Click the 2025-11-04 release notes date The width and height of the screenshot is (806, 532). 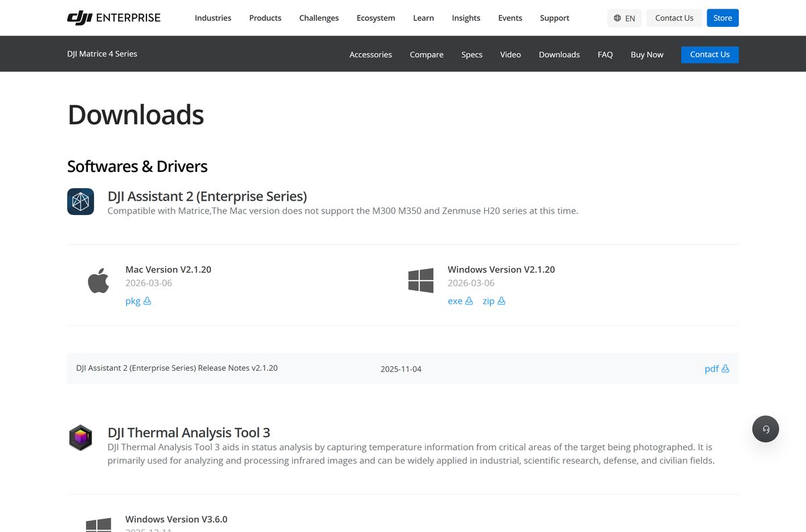click(401, 369)
